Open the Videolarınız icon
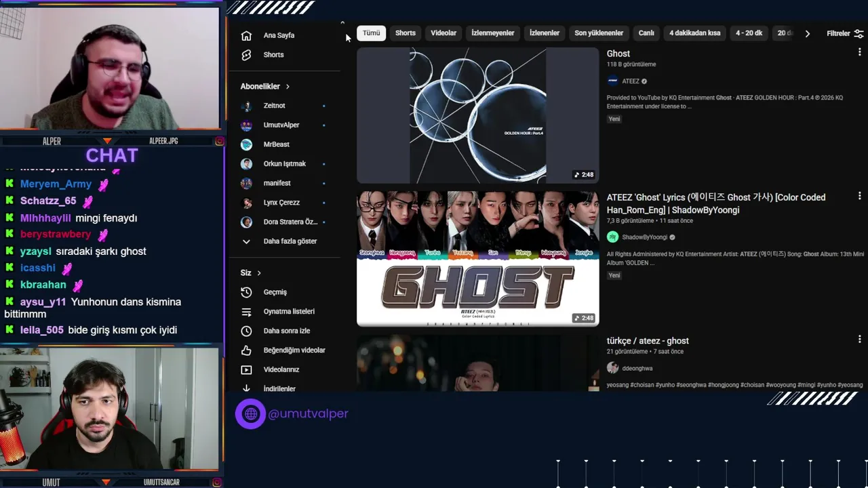 click(246, 370)
